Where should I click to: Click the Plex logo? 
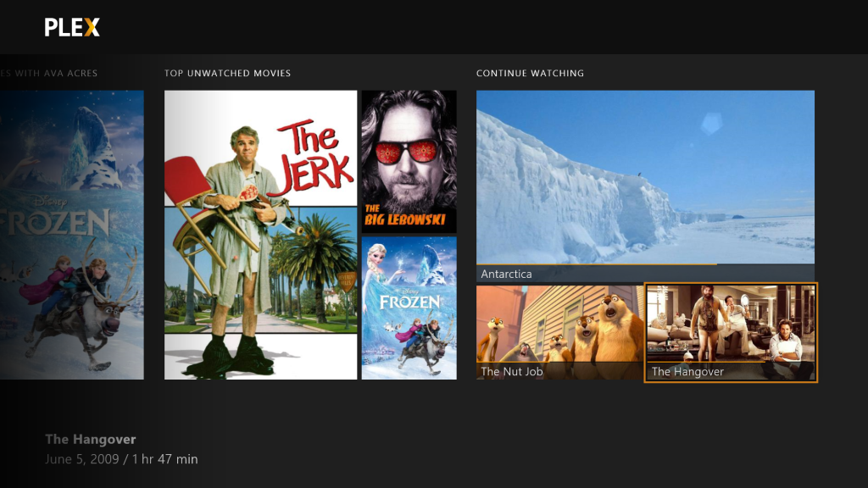click(x=72, y=27)
